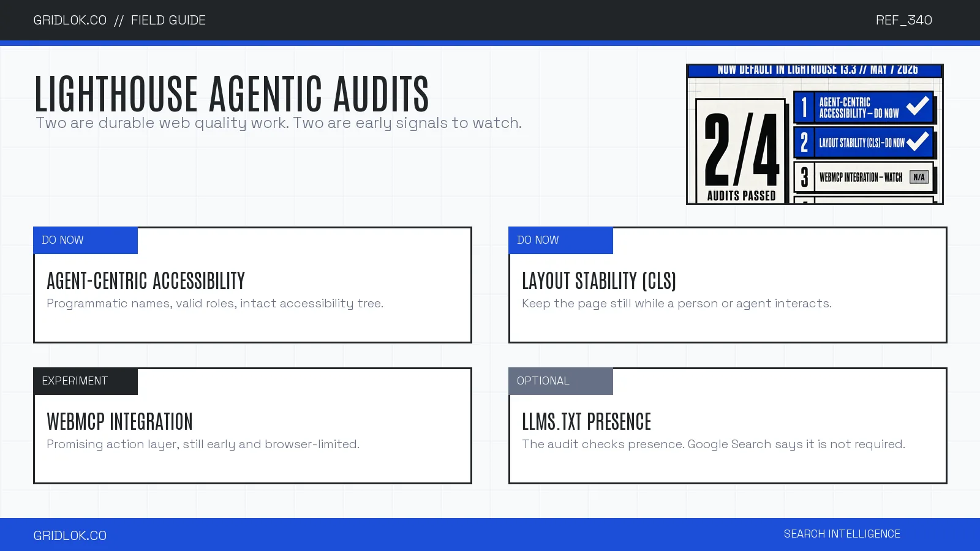Click 'Promising action layer' description text
This screenshot has width=980, height=551.
(x=203, y=444)
